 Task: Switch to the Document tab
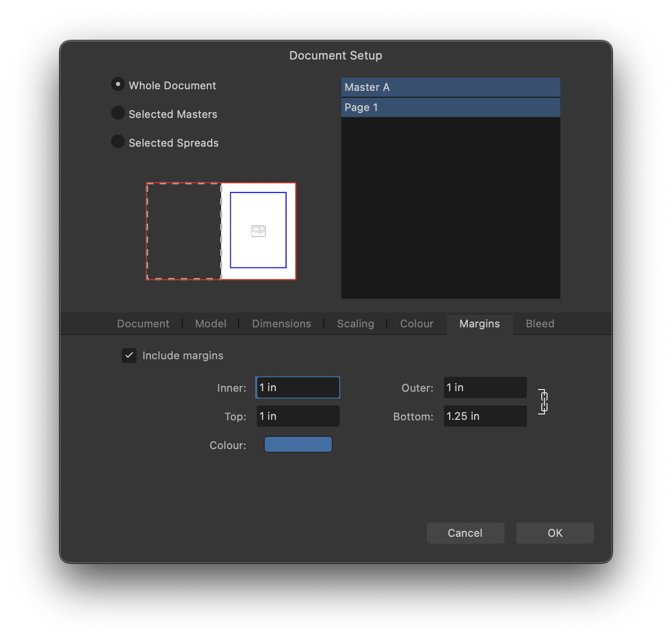(x=143, y=324)
